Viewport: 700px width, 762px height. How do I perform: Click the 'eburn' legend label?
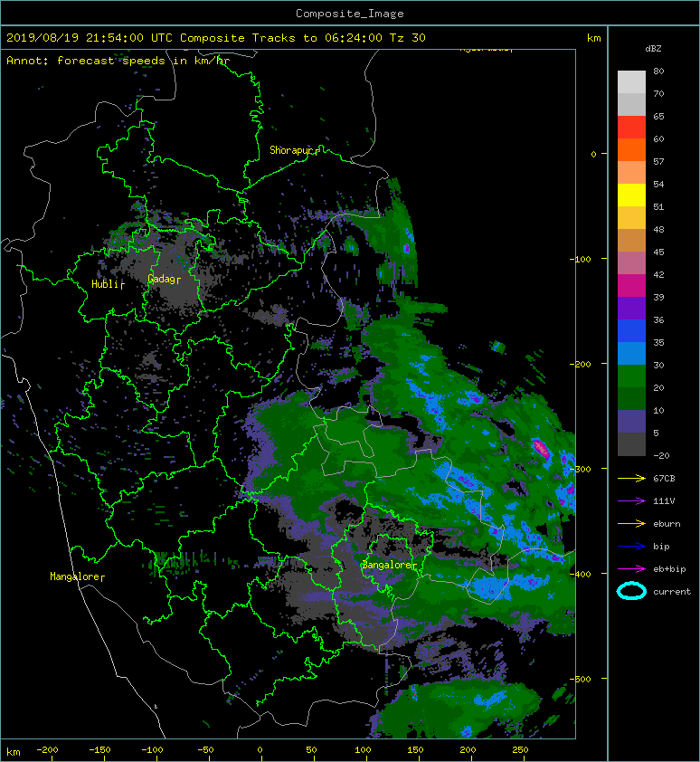tap(667, 523)
